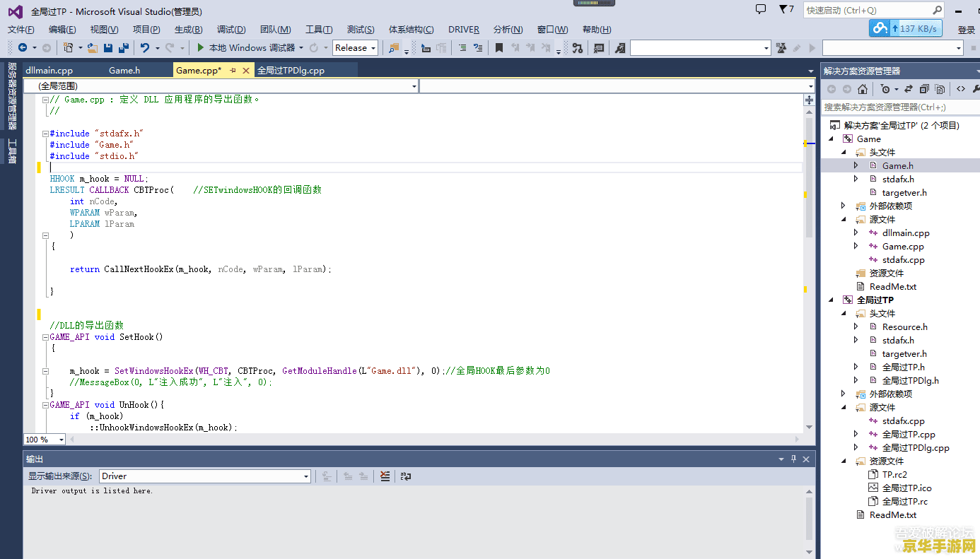This screenshot has height=559, width=980.
Task: Collapse the 资源文件 folder in 全局过TP project
Action: pos(844,461)
